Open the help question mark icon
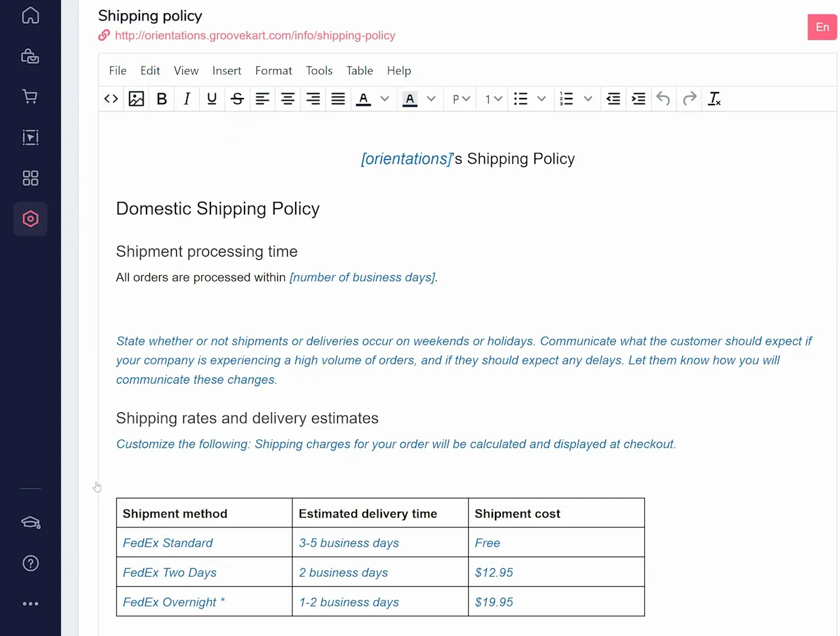The width and height of the screenshot is (840, 636). click(30, 564)
